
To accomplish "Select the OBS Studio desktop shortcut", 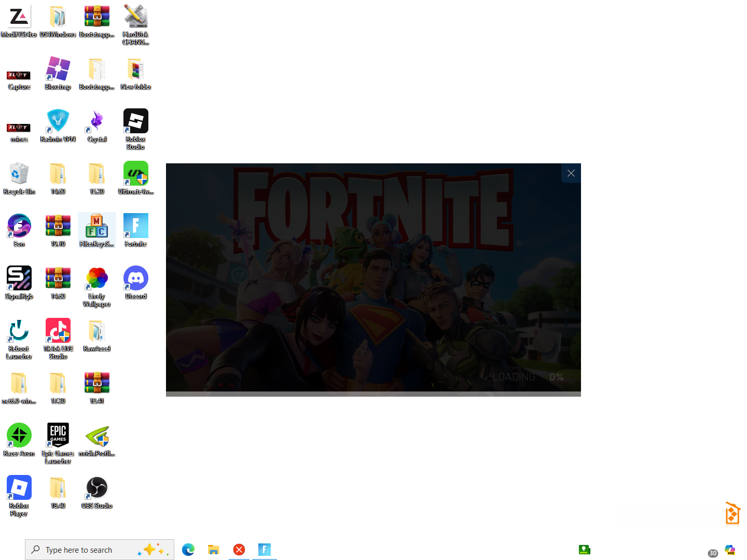I will [97, 493].
